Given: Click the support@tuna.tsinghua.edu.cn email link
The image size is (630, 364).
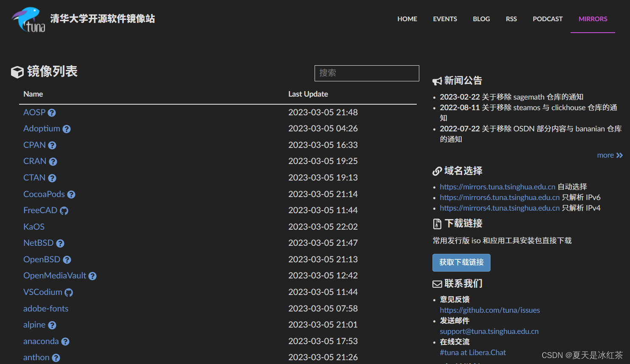Looking at the screenshot, I should point(489,331).
